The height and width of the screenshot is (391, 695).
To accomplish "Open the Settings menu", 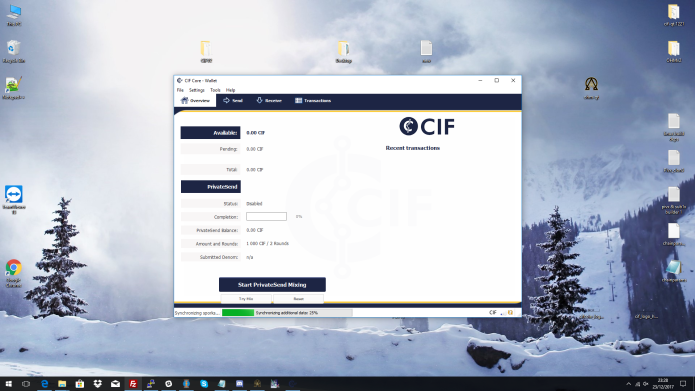I will 197,90.
